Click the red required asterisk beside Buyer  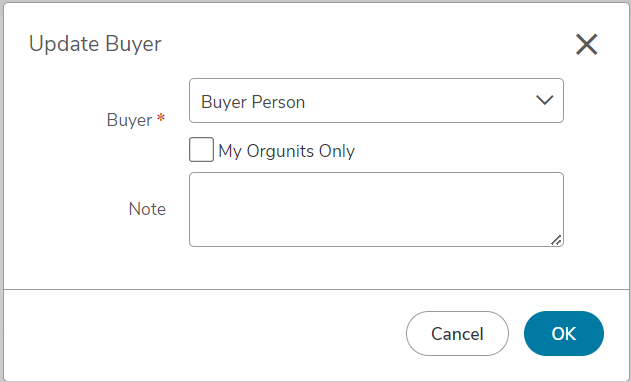click(x=161, y=118)
